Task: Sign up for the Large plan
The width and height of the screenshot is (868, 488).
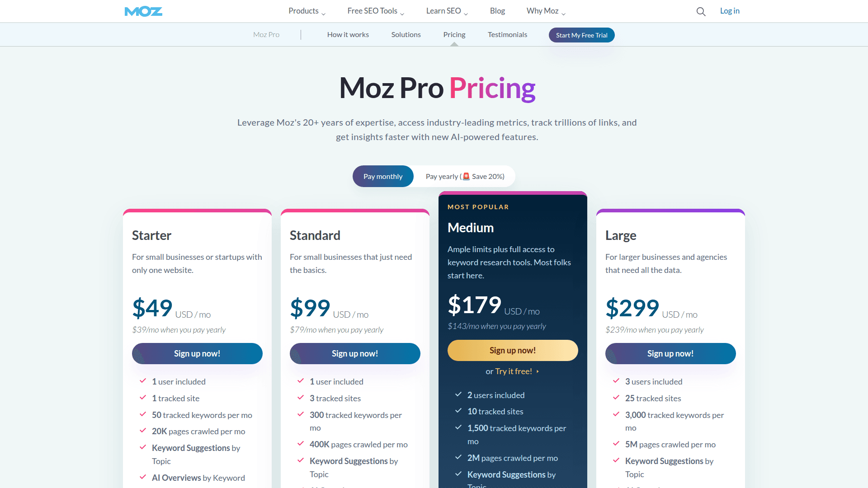Action: click(x=670, y=353)
